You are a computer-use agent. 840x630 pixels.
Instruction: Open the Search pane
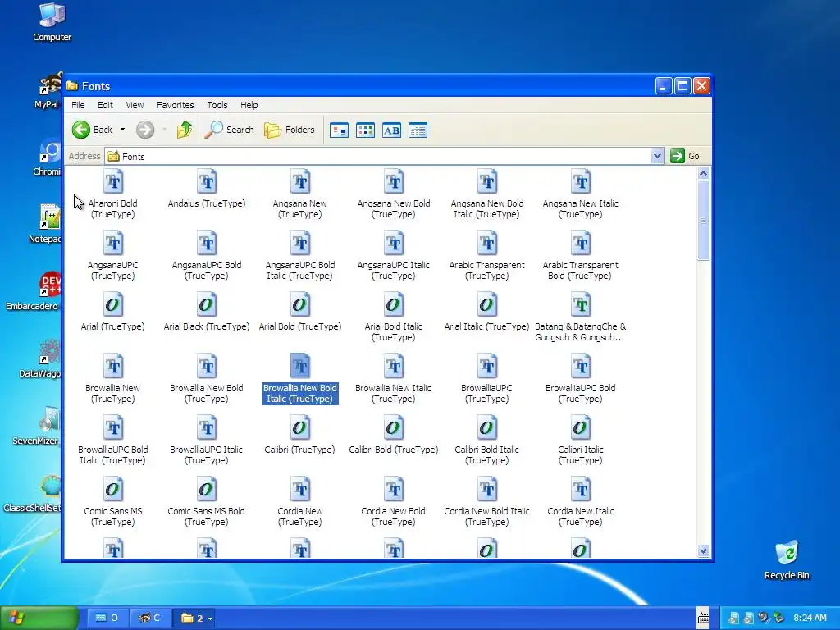pyautogui.click(x=230, y=130)
